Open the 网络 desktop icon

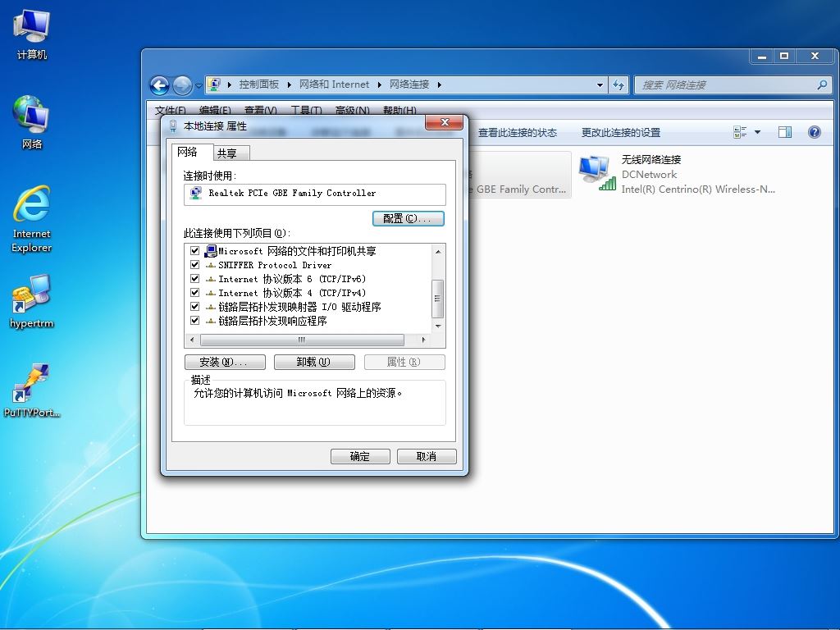tap(32, 122)
